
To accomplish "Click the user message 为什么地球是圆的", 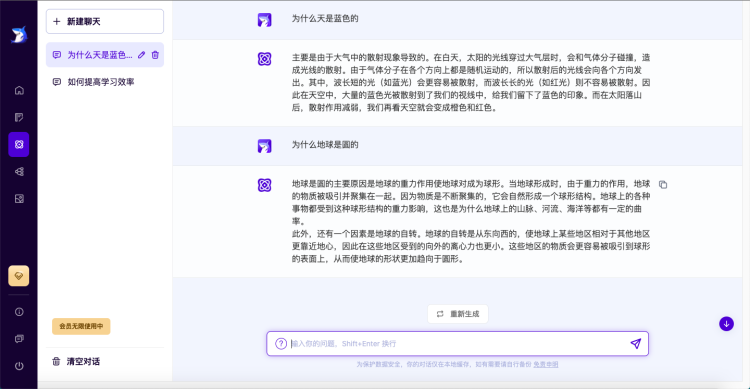I will (x=325, y=145).
